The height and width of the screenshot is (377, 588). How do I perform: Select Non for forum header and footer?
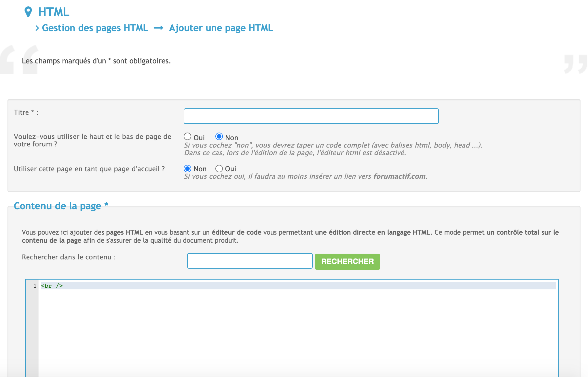coord(219,137)
